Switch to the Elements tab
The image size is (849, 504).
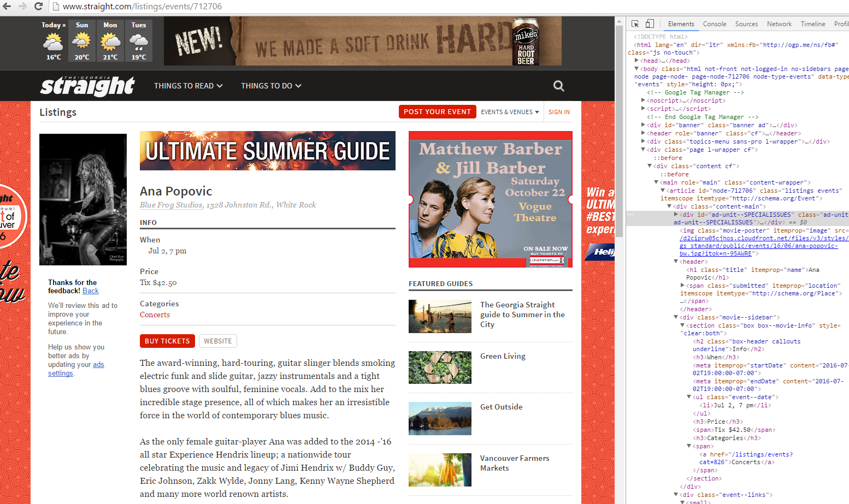[x=681, y=24]
